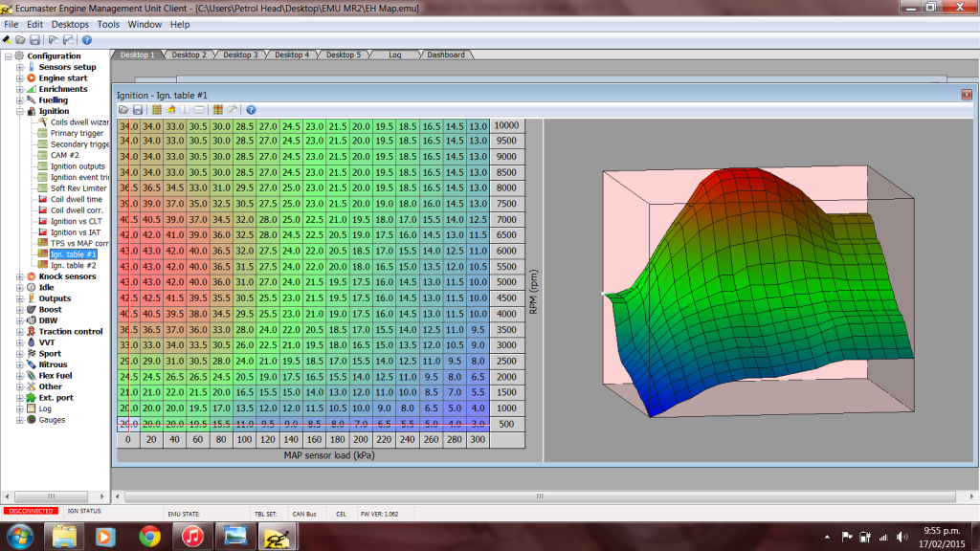This screenshot has width=980, height=551.
Task: Expand the Outputs node
Action: point(20,298)
